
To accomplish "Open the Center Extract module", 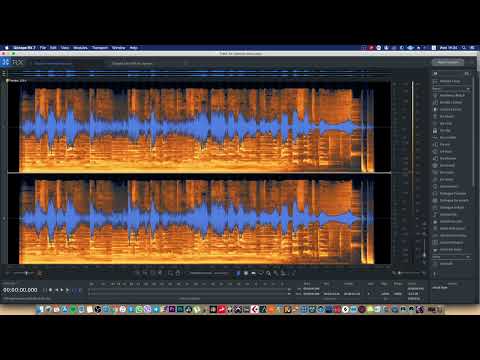I will coord(452,109).
